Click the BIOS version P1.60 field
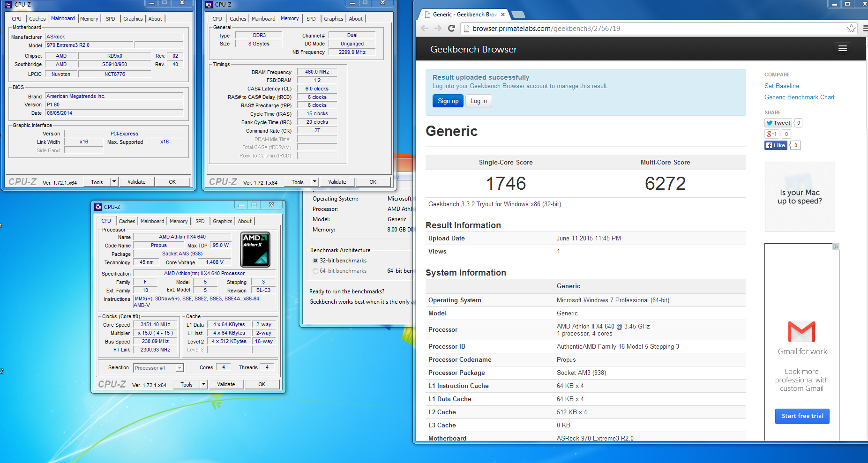 114,105
